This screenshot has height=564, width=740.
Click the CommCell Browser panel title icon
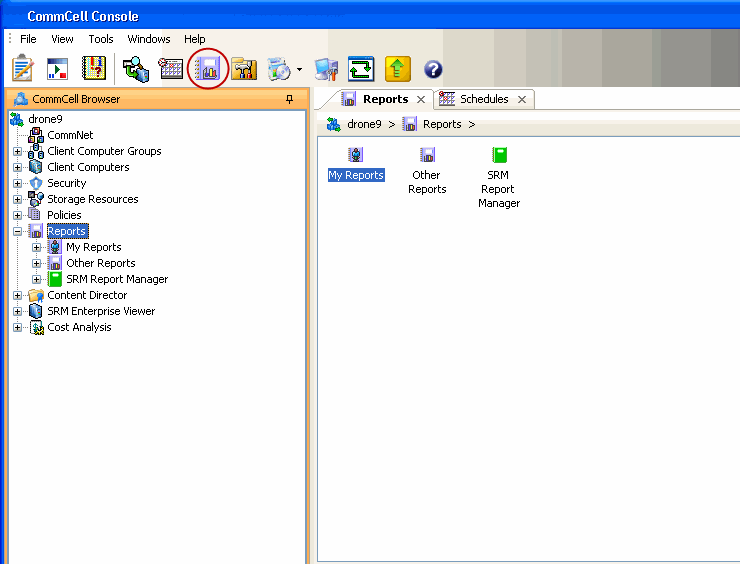pos(21,99)
